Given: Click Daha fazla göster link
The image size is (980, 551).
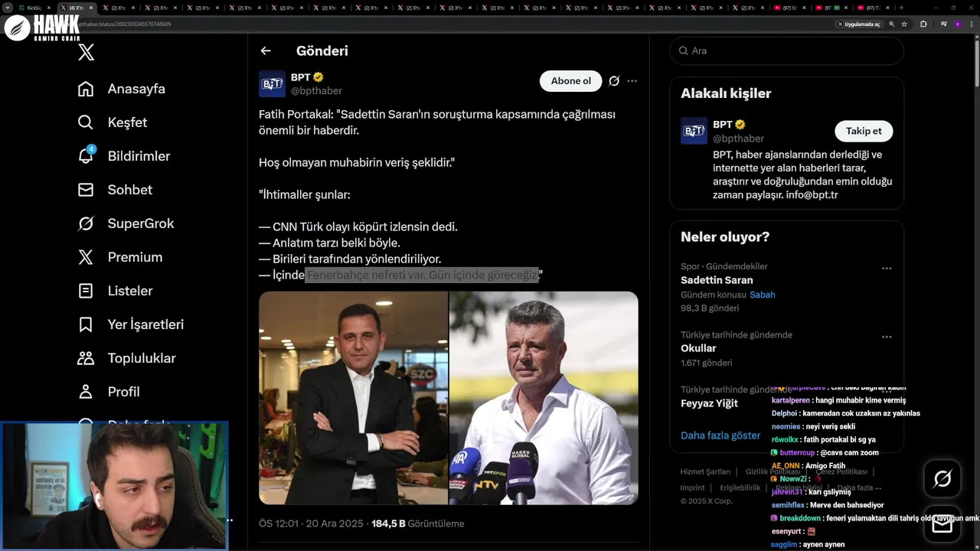Looking at the screenshot, I should 720,435.
